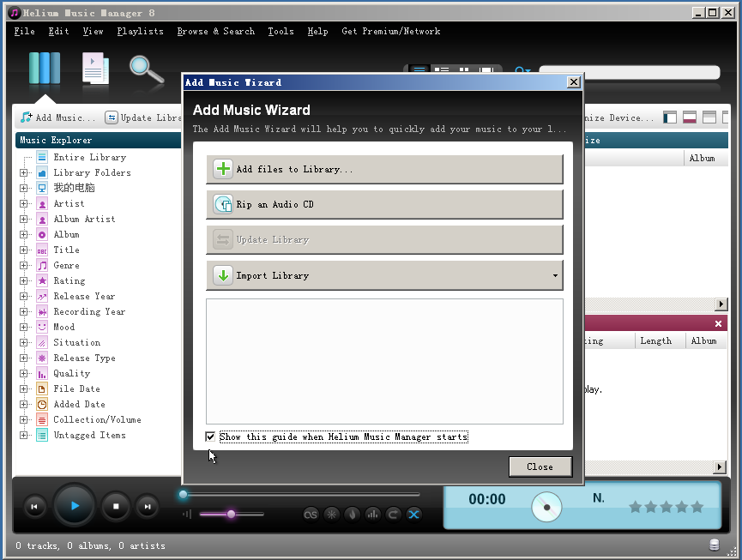Open the Playlists menu
The height and width of the screenshot is (560, 742).
[x=140, y=31]
